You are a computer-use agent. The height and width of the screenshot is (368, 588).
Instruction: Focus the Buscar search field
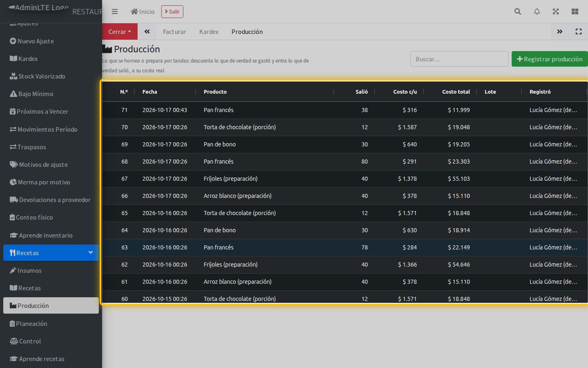[x=459, y=59]
